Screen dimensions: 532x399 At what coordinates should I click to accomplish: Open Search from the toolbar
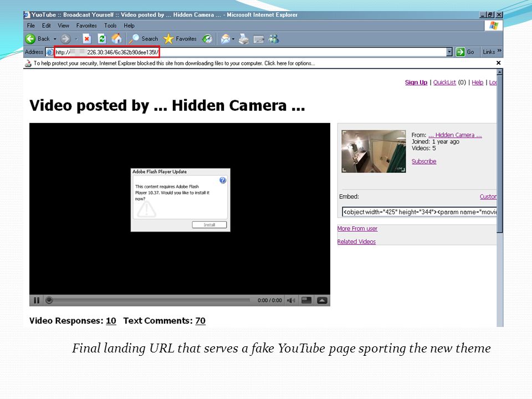(144, 39)
